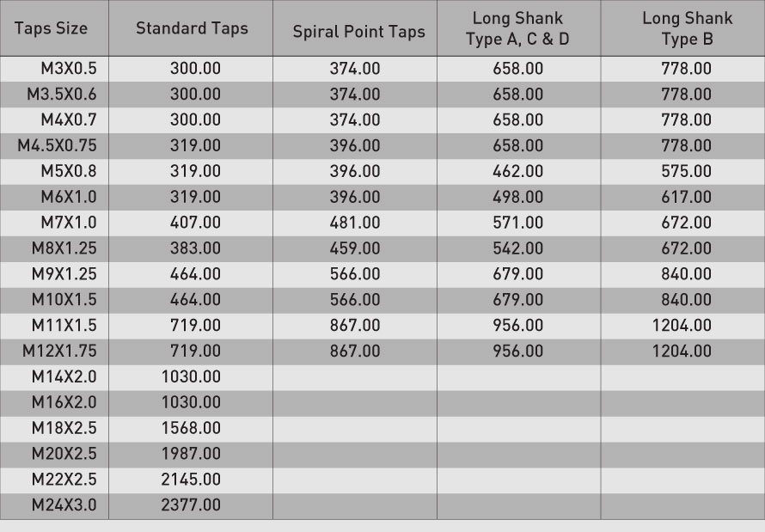The height and width of the screenshot is (532, 765).
Task: Select the 459.00 price for M8X1.25
Action: pos(354,248)
